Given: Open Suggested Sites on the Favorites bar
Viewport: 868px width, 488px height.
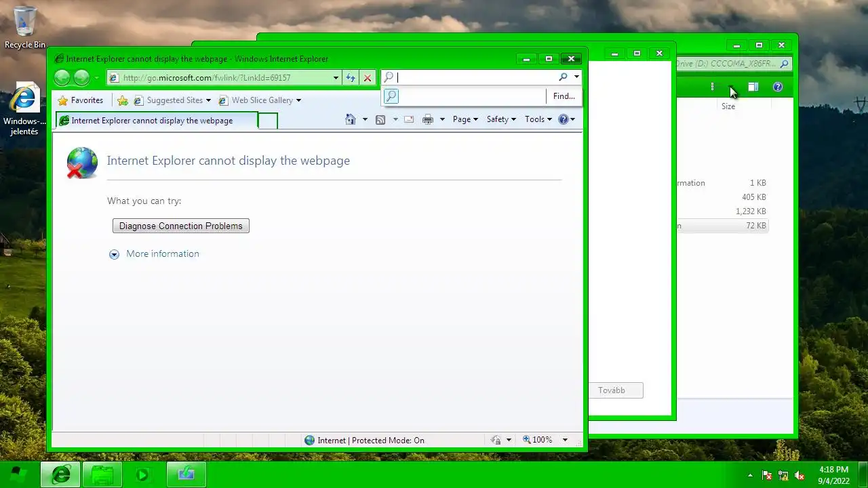Looking at the screenshot, I should click(x=172, y=100).
